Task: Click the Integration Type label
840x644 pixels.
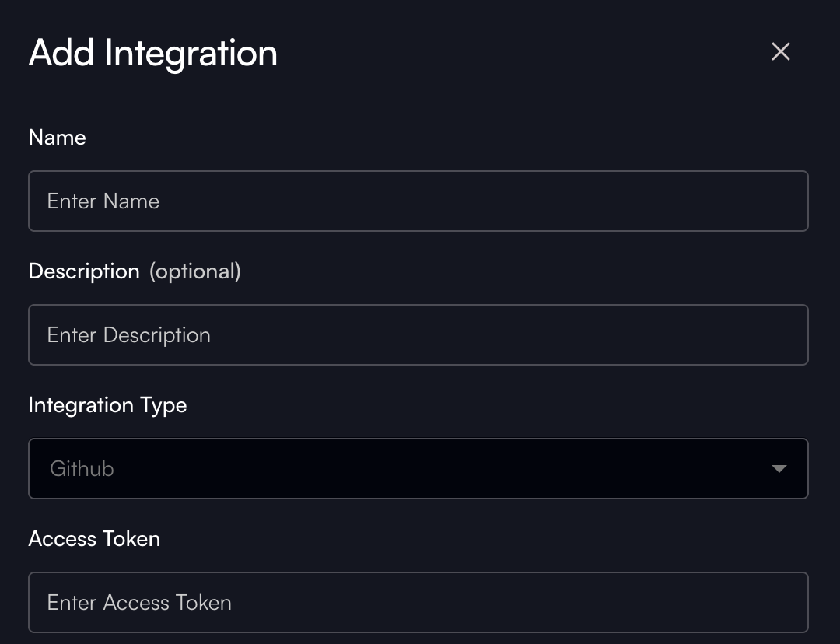Action: click(x=107, y=405)
